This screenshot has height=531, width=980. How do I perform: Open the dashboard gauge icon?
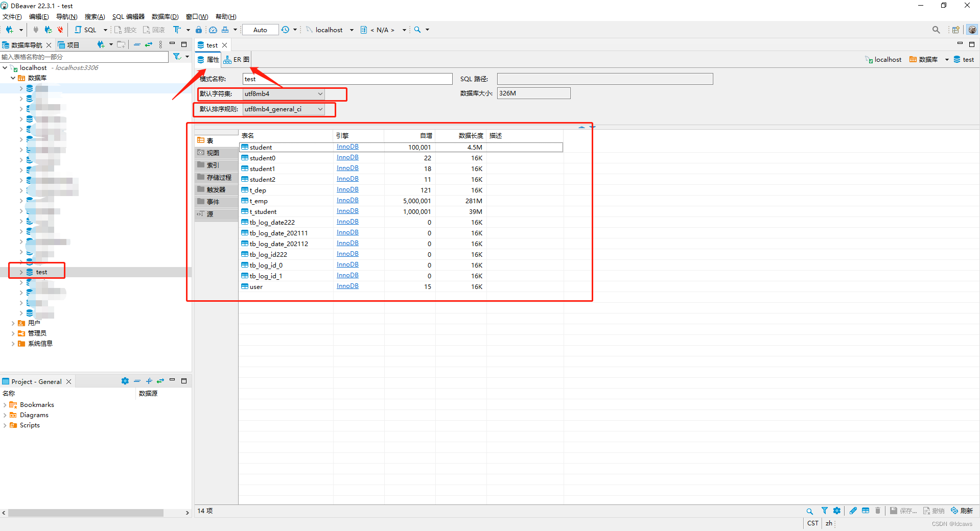pos(213,30)
